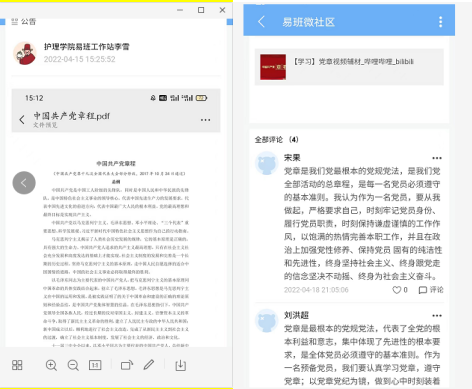Download the PDF file
Viewport: 472px width, 389px height.
point(181,365)
